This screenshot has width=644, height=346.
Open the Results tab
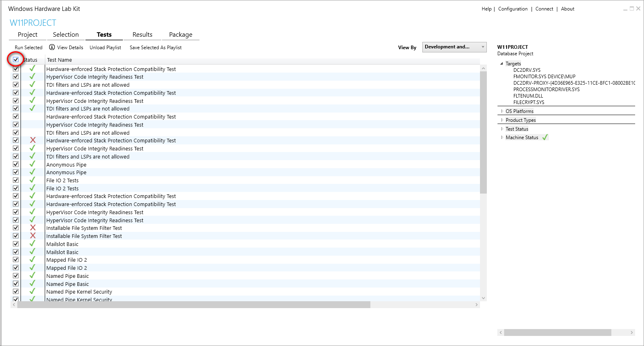142,35
